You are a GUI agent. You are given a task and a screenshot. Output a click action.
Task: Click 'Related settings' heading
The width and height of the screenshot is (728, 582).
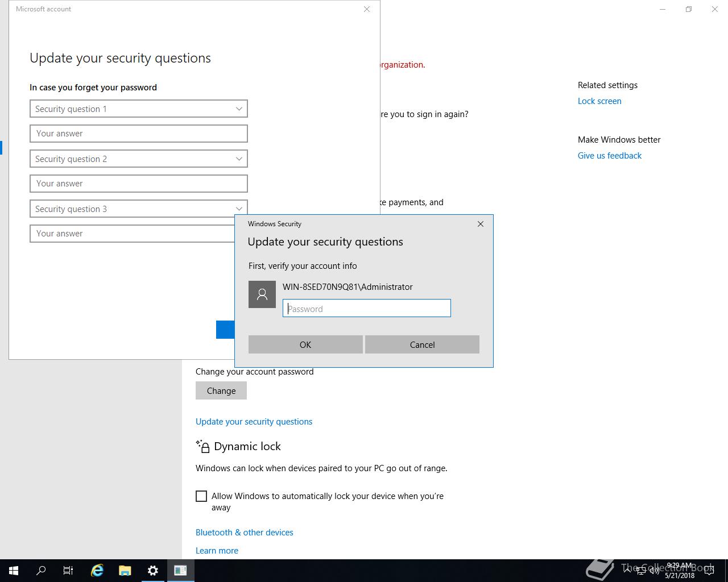(x=607, y=85)
